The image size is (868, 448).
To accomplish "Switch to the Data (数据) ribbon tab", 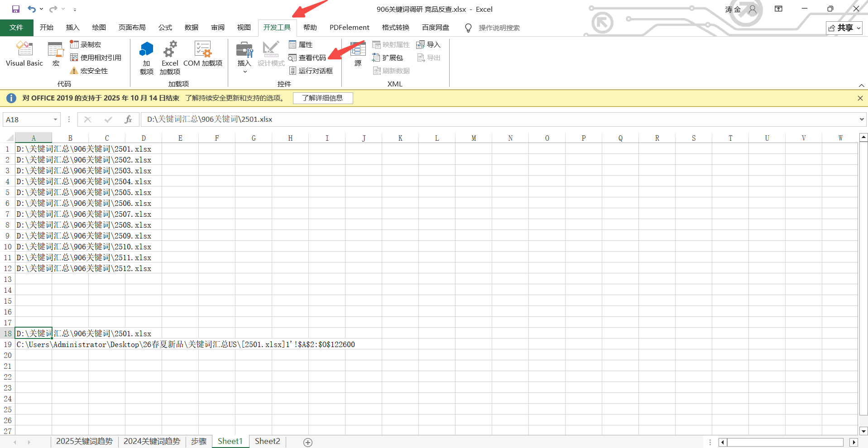I will tap(192, 28).
